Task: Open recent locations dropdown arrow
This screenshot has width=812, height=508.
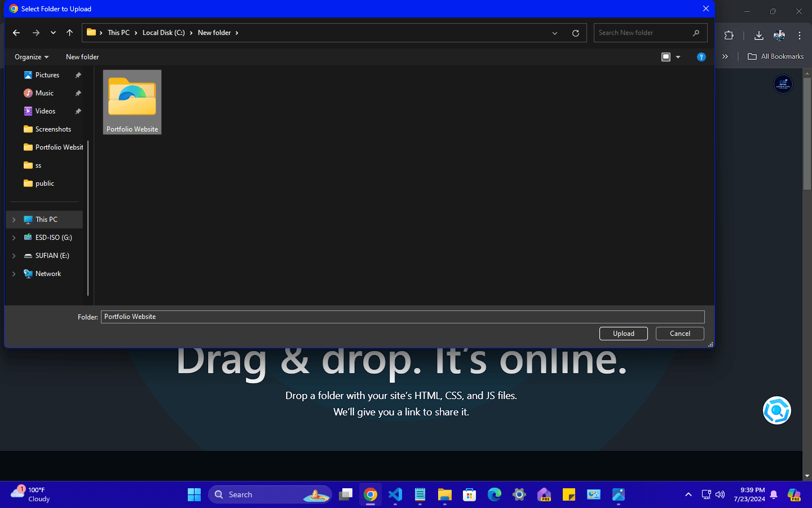Action: tap(53, 33)
